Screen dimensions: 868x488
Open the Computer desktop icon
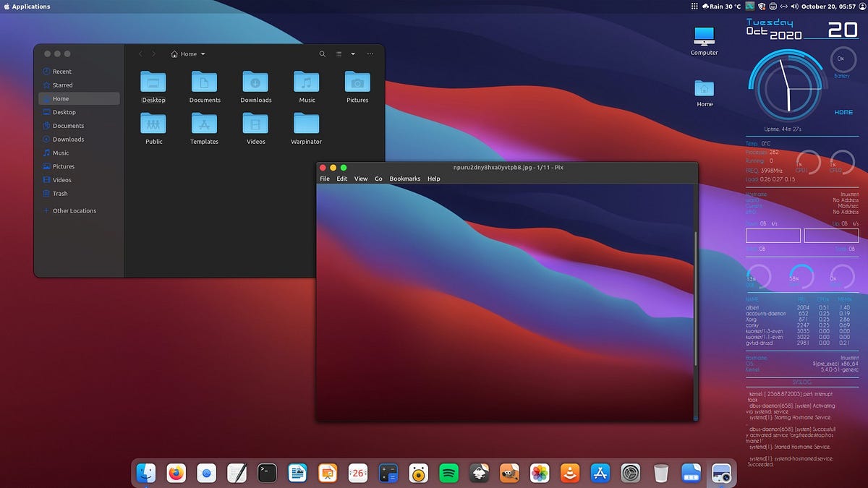pos(704,40)
